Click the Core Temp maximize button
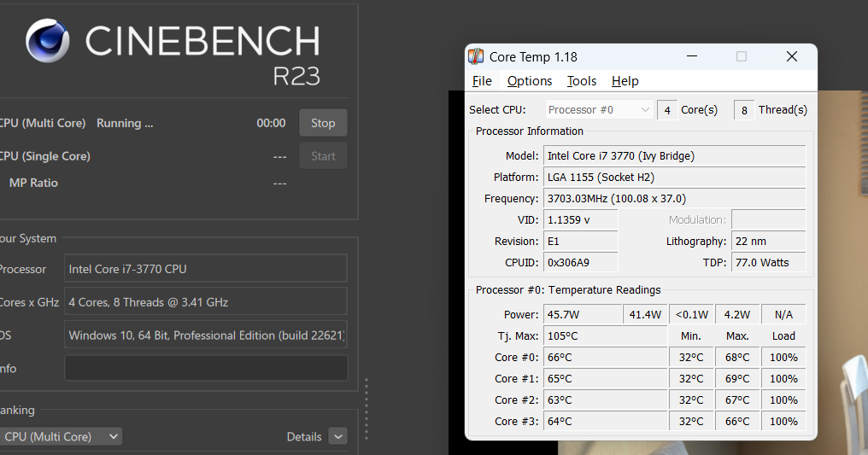 [x=742, y=56]
